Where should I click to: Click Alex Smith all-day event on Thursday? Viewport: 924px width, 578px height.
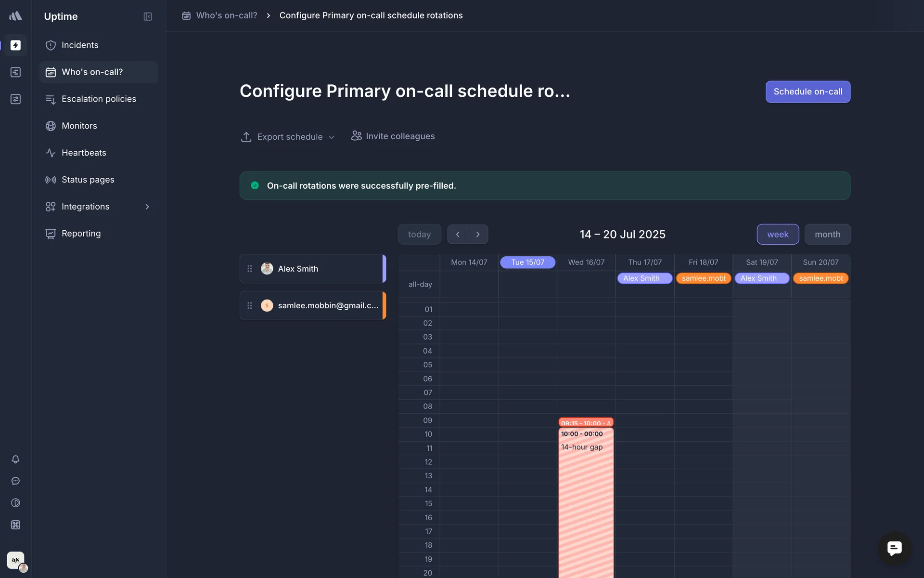(644, 278)
